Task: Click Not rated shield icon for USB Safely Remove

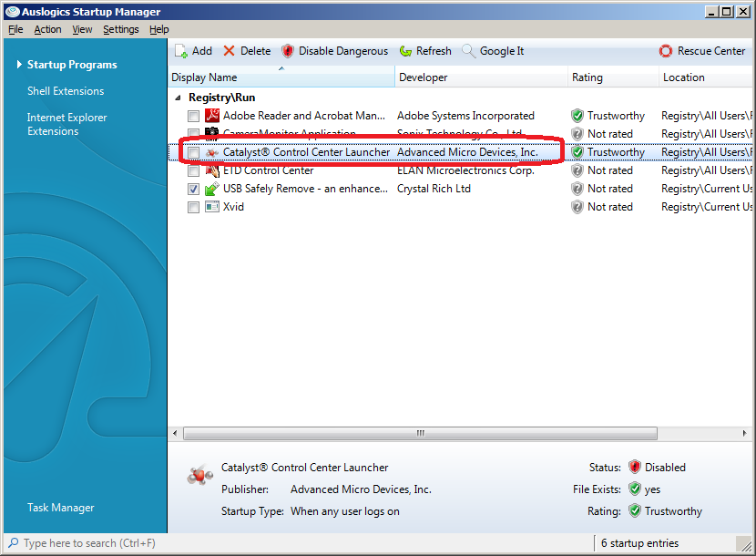Action: (x=577, y=189)
